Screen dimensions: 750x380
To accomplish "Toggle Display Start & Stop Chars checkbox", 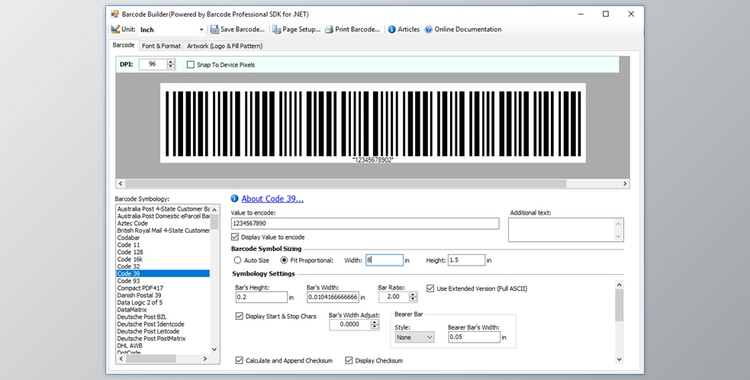I will click(x=239, y=316).
